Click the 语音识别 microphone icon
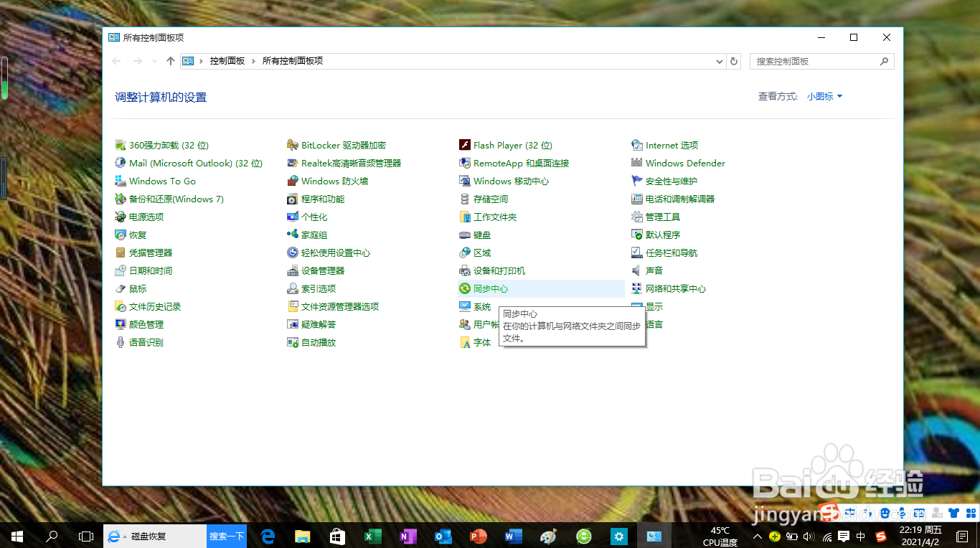 coord(121,342)
